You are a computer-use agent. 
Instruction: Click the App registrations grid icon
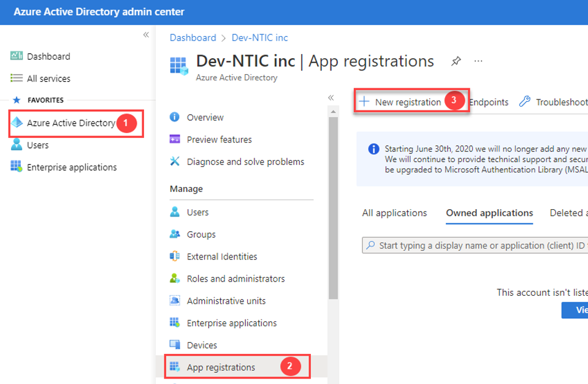click(x=175, y=367)
